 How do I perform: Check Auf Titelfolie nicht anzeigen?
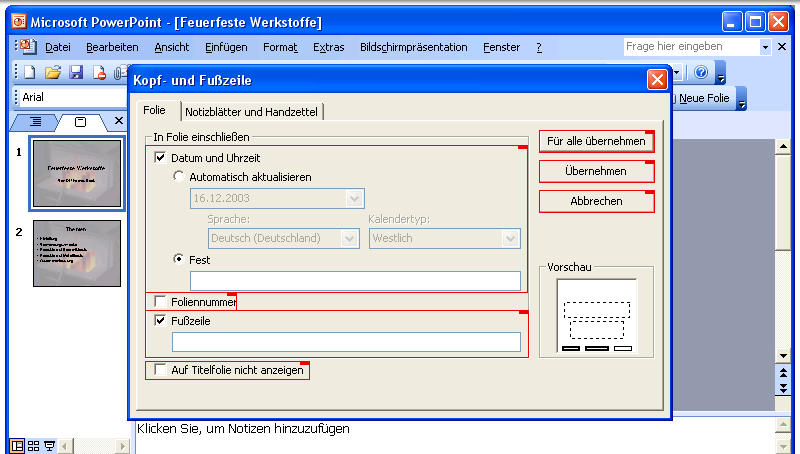160,369
